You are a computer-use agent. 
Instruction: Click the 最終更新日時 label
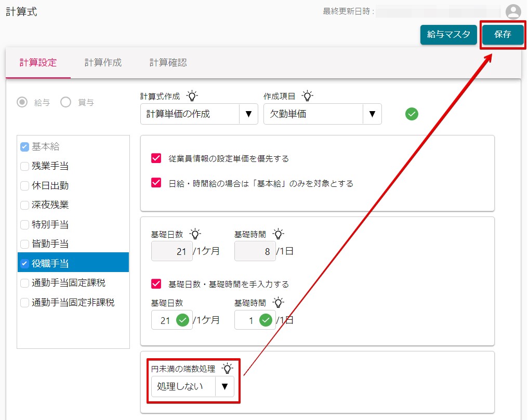coord(349,11)
